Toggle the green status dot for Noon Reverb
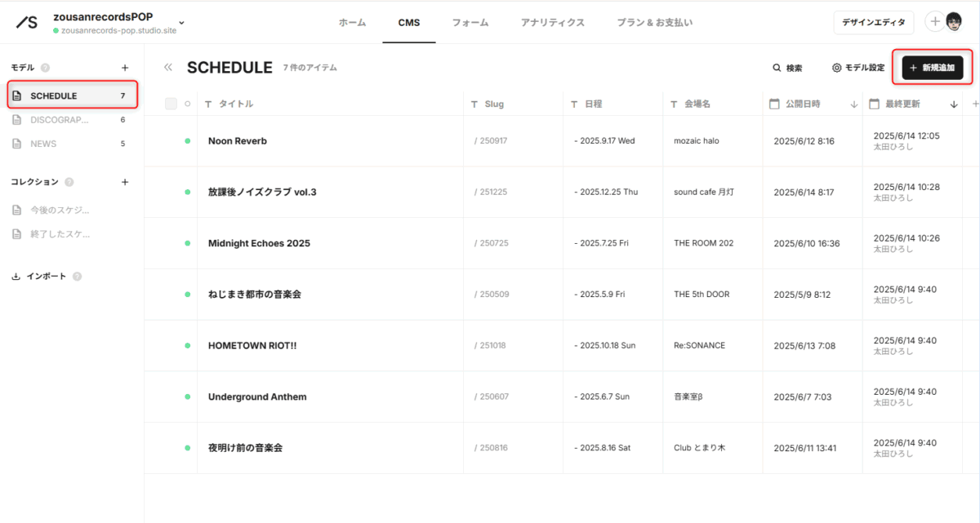 188,141
